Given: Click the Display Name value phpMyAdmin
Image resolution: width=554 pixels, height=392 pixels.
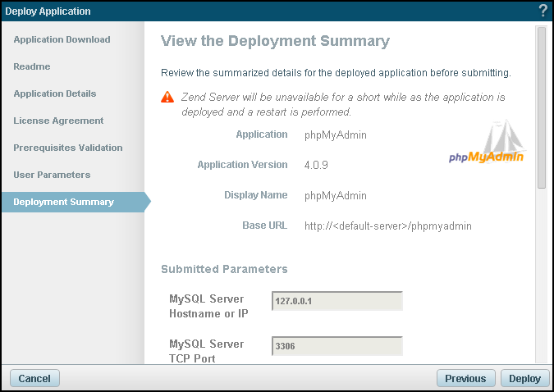Looking at the screenshot, I should [335, 195].
